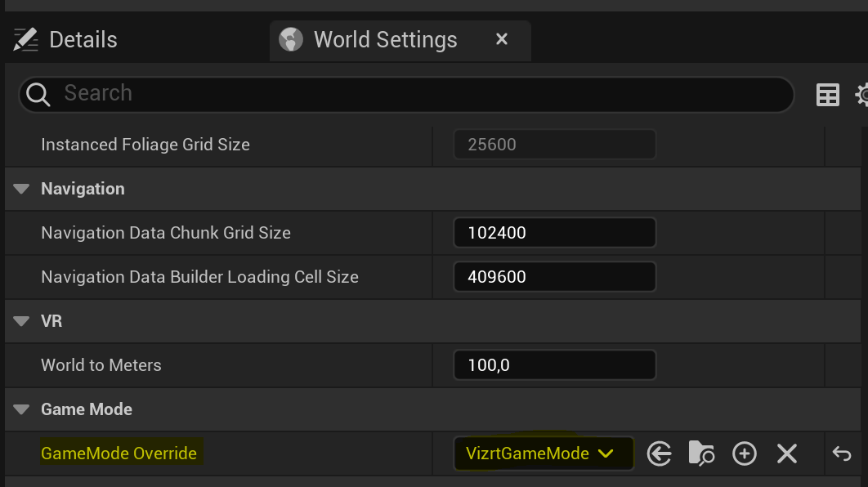Click the search magnifier icon
The image size is (868, 487).
[x=38, y=95]
